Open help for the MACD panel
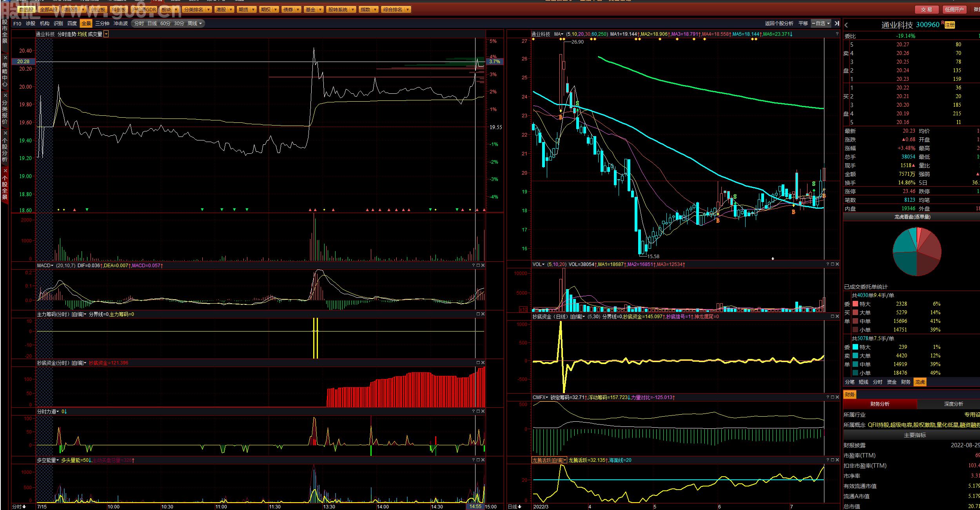Viewport: 980px width, 510px height. click(x=474, y=266)
